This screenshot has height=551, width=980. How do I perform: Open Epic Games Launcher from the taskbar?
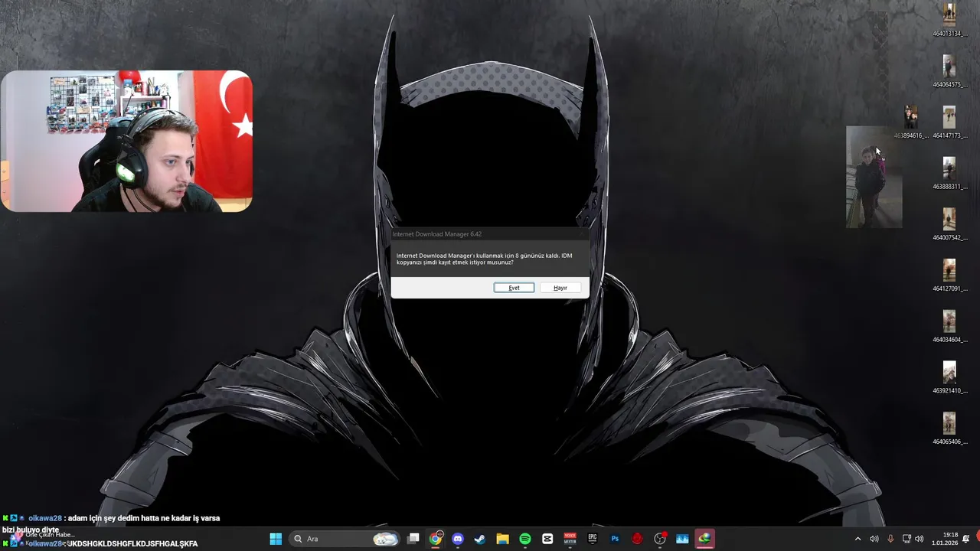tap(593, 539)
